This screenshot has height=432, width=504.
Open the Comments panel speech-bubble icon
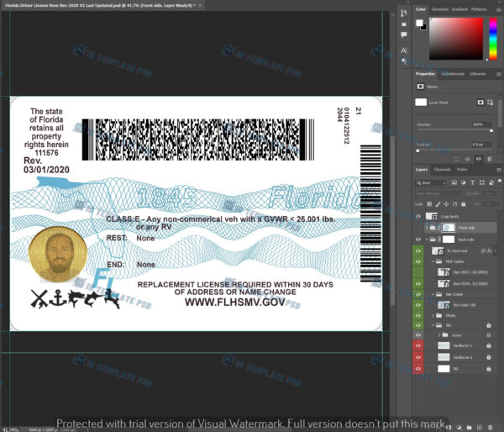pyautogui.click(x=404, y=34)
